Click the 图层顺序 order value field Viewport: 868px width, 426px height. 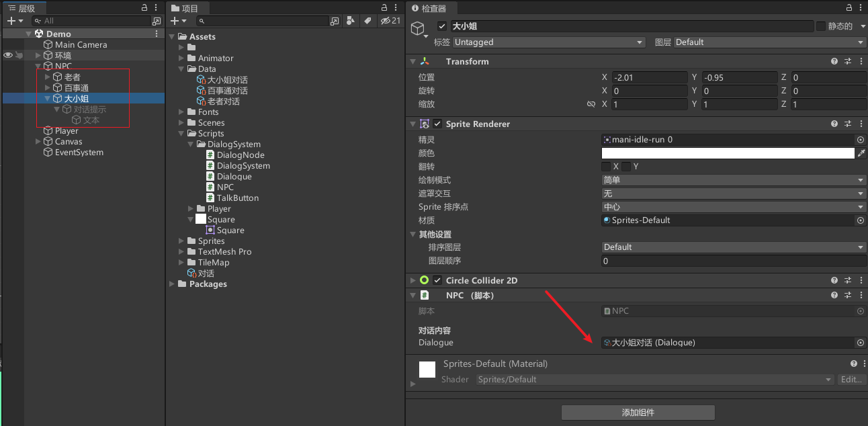pos(734,261)
